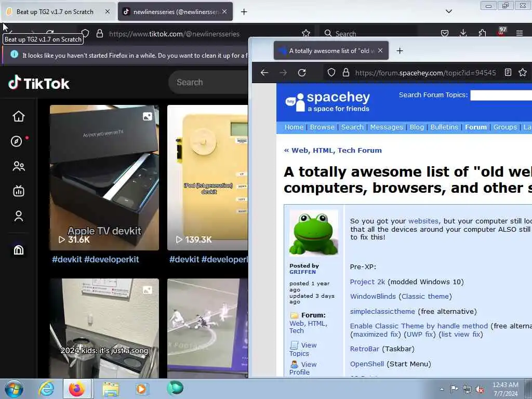Click the padlock icon in spacehey address bar
The width and height of the screenshot is (532, 399).
tap(345, 72)
